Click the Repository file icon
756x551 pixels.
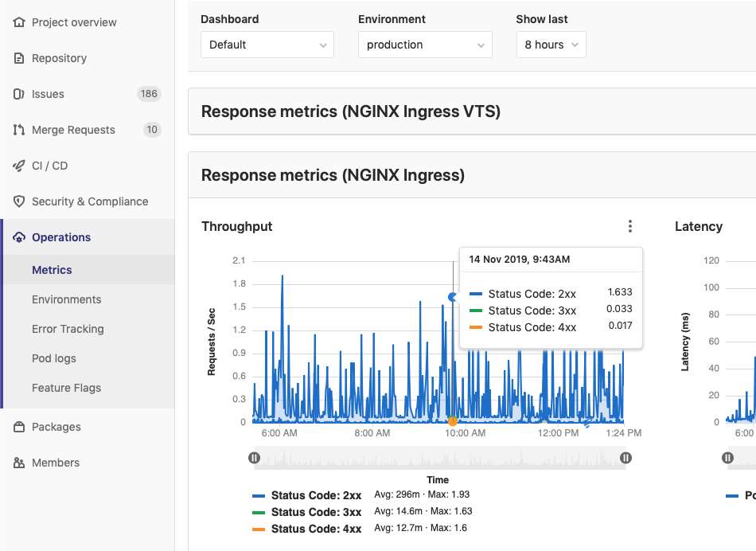point(19,58)
